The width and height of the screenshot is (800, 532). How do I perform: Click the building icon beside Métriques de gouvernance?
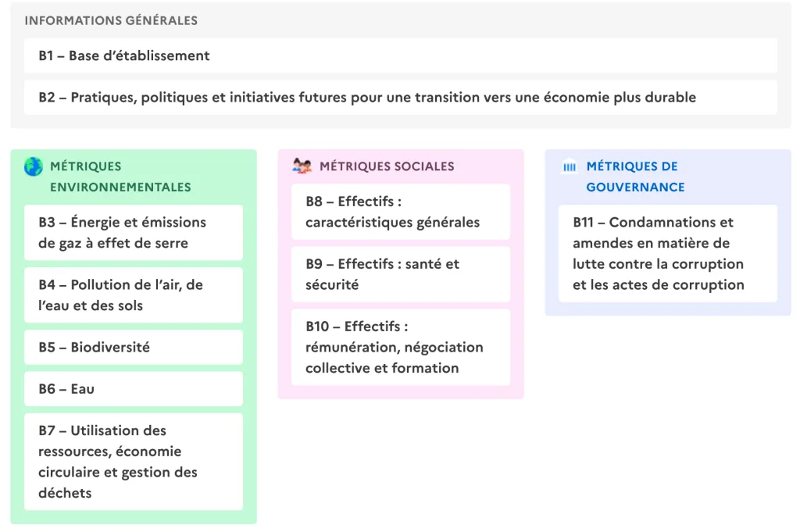(569, 166)
